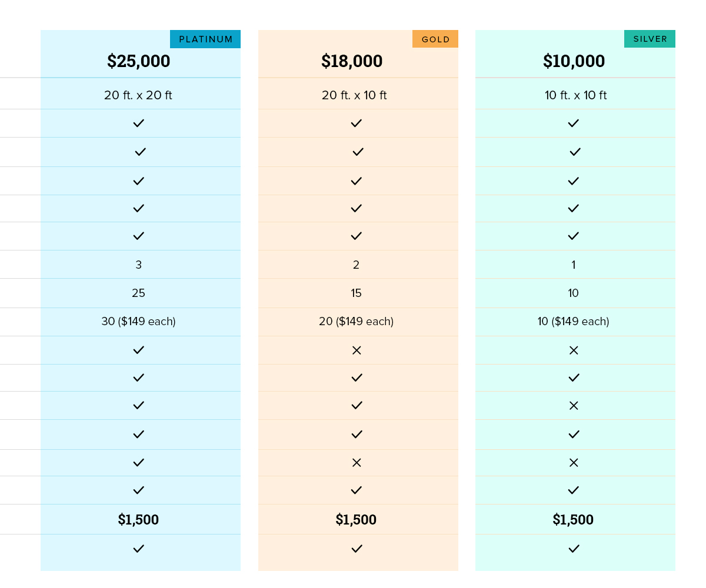Image resolution: width=706 pixels, height=588 pixels.
Task: Click the first X mark in Gold column
Action: [356, 350]
